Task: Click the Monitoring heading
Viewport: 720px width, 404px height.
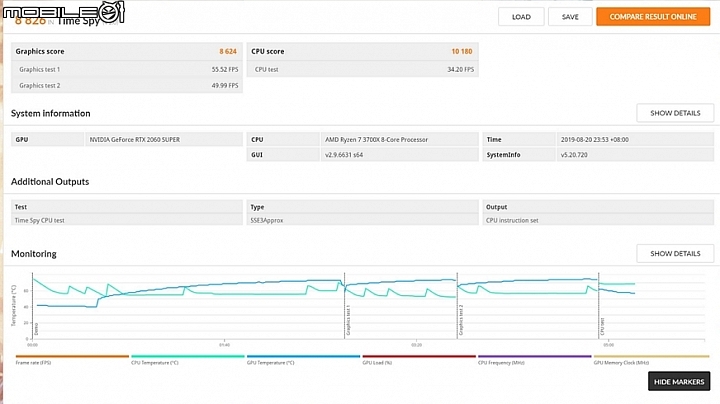Action: tap(34, 254)
